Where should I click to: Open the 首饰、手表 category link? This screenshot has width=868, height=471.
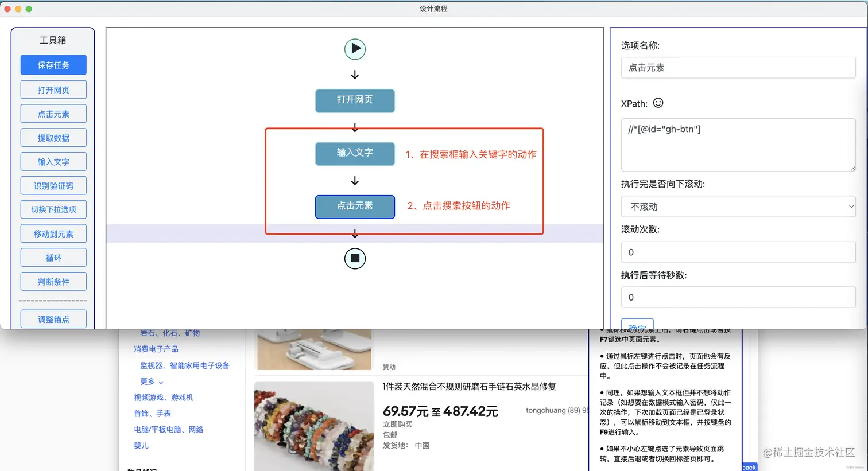tap(153, 413)
